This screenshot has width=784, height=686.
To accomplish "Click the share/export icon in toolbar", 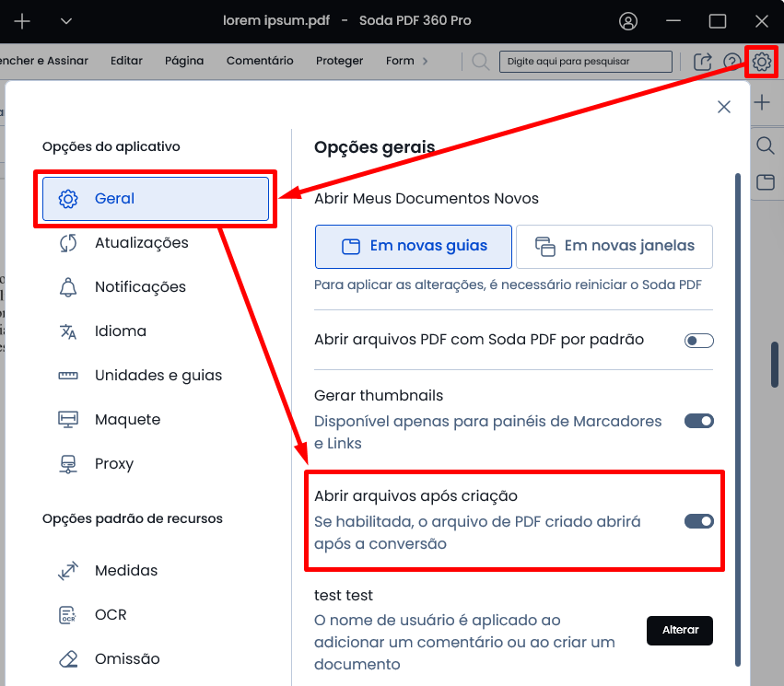I will (703, 62).
